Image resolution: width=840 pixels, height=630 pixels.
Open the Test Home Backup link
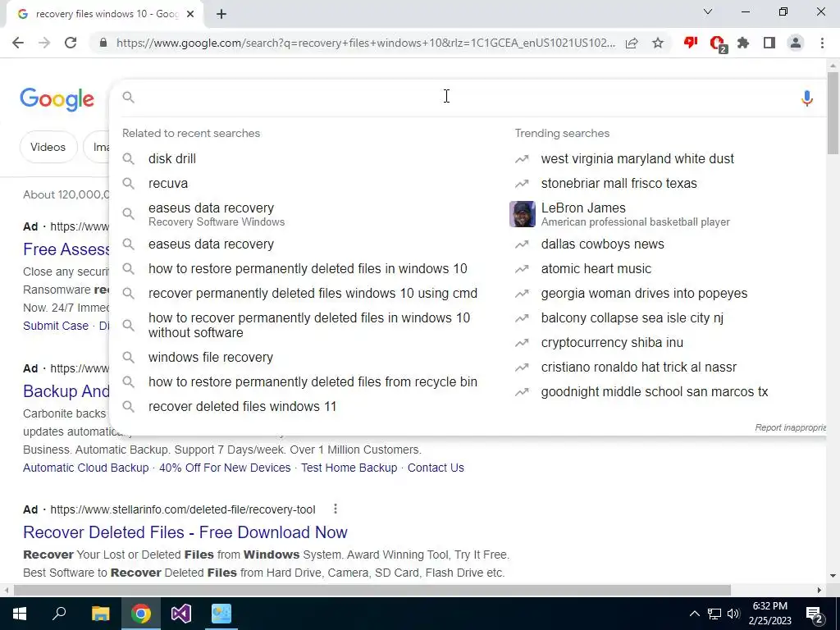[x=349, y=468]
